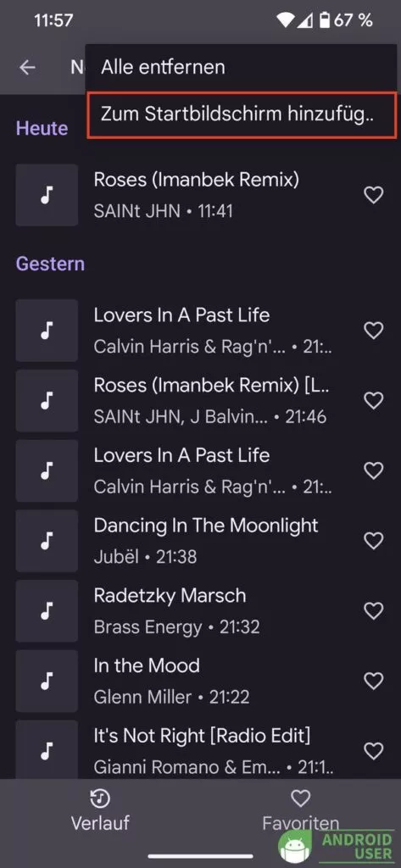Switch to the Favoriten tab
Image resolution: width=401 pixels, height=868 pixels.
coord(300,810)
